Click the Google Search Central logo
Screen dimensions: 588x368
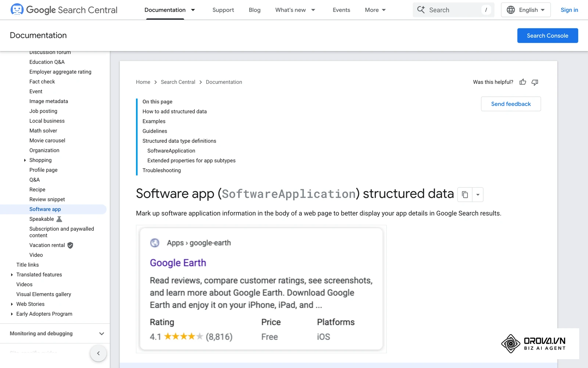(x=64, y=10)
